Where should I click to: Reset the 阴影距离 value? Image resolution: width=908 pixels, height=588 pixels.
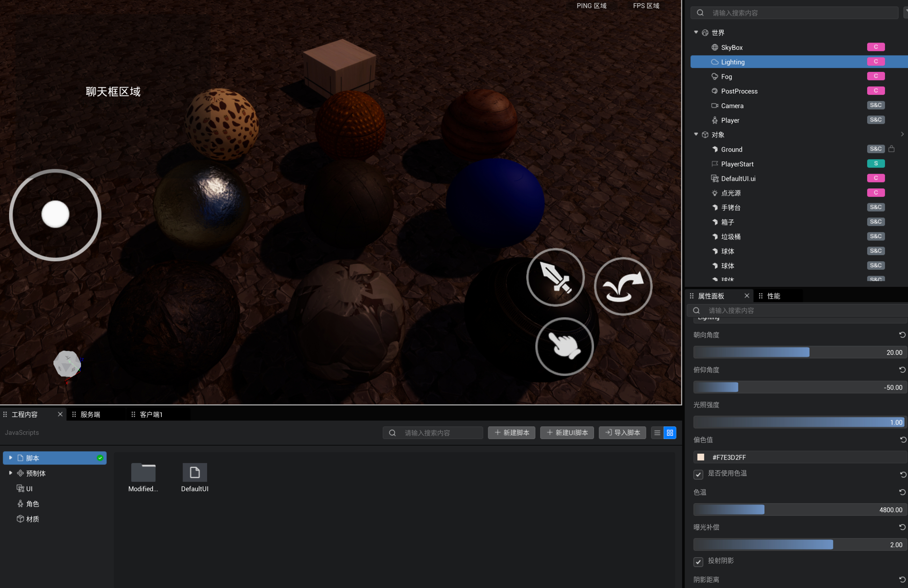click(x=902, y=579)
